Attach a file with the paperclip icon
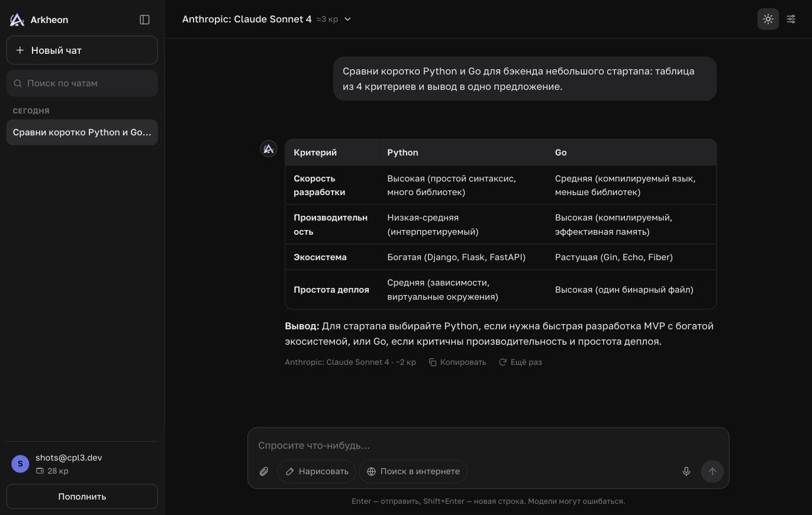This screenshot has height=515, width=812. click(264, 471)
